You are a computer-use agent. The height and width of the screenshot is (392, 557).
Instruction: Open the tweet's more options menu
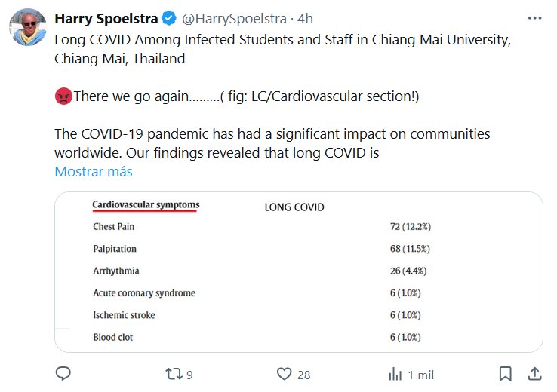[x=535, y=17]
